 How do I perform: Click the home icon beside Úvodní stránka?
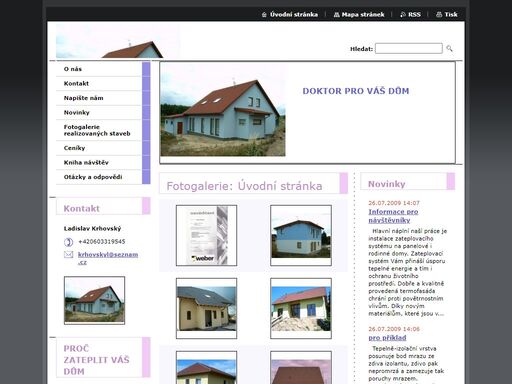tap(264, 15)
